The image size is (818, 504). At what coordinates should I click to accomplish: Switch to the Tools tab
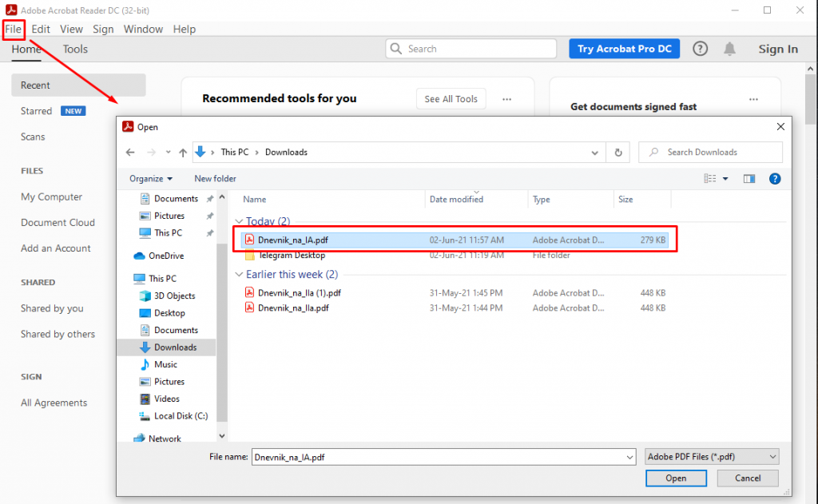(75, 49)
